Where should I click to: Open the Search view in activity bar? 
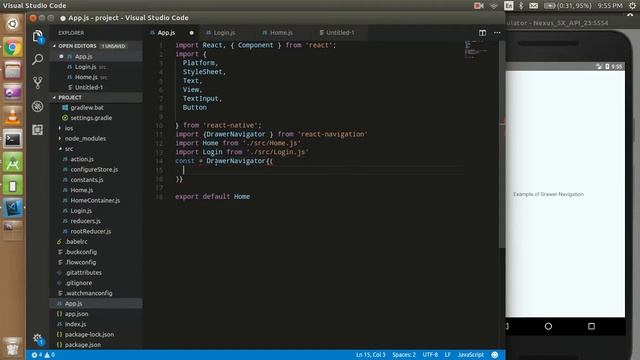tap(38, 60)
